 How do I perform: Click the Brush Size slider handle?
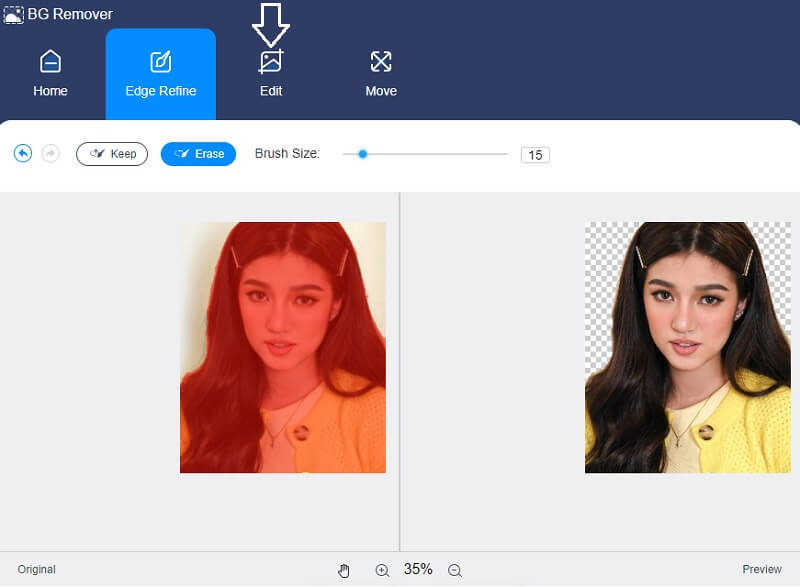pos(360,154)
